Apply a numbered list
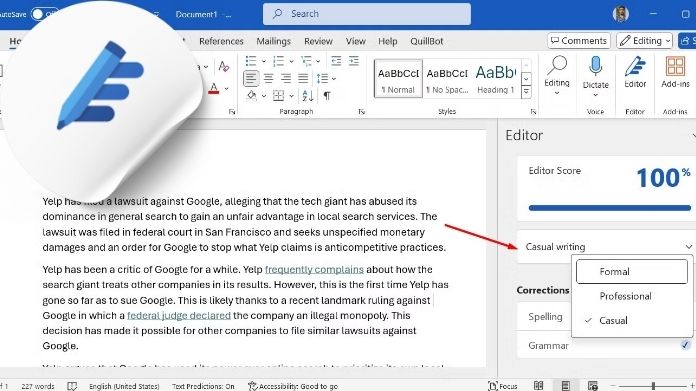Screen dimensions: 696x391 pyautogui.click(x=279, y=61)
